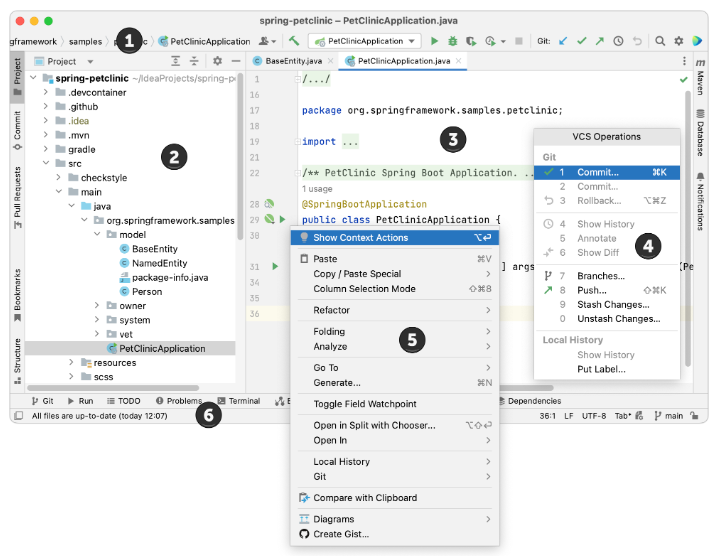Viewport: 717px width, 556px height.
Task: Push using the green Git arrow toolbar icon
Action: (x=599, y=41)
